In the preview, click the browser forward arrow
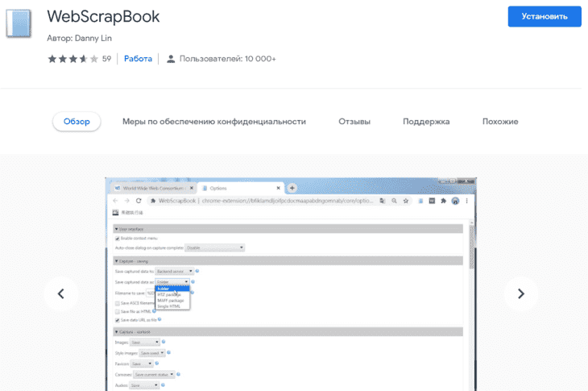The height and width of the screenshot is (391, 588). coord(126,201)
